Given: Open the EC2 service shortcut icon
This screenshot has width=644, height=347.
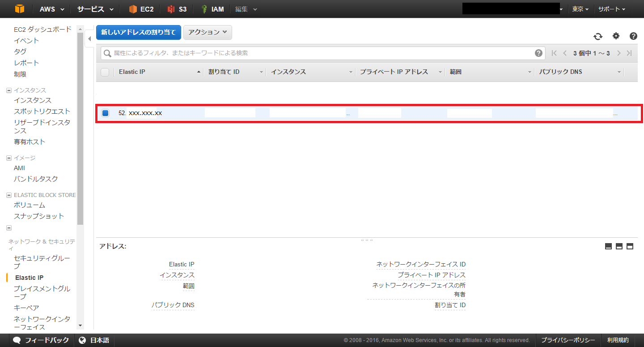Looking at the screenshot, I should coord(133,9).
